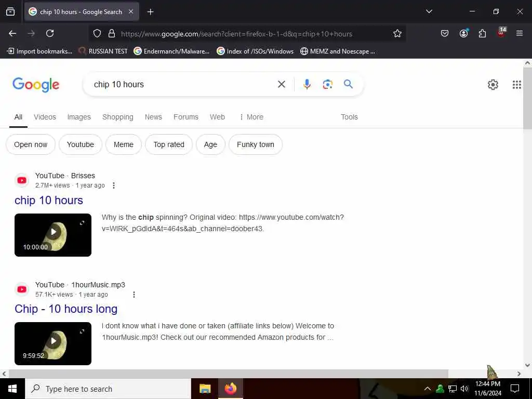Switch to the Images tab
The width and height of the screenshot is (532, 399).
(x=79, y=117)
